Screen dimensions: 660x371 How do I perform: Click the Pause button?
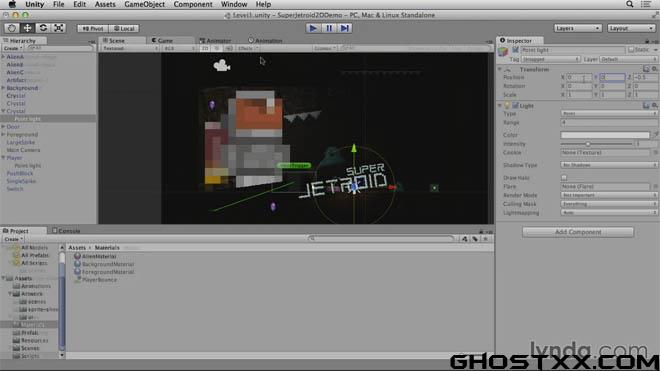(x=329, y=28)
